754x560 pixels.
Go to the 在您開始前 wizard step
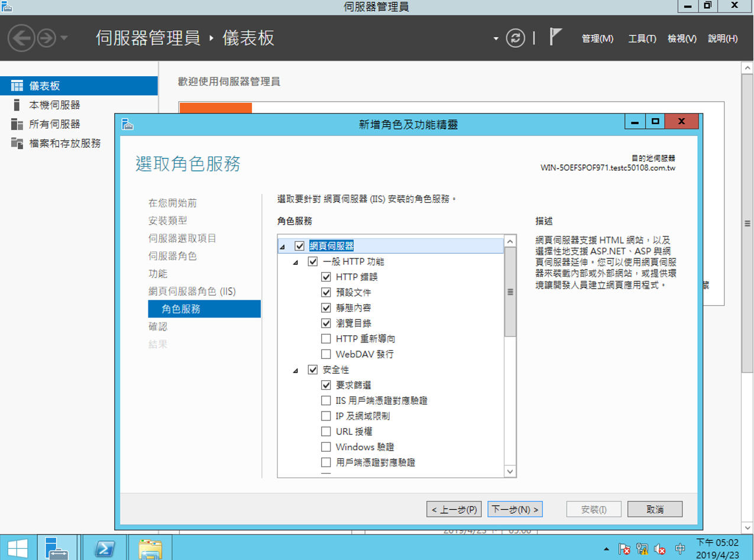point(173,203)
